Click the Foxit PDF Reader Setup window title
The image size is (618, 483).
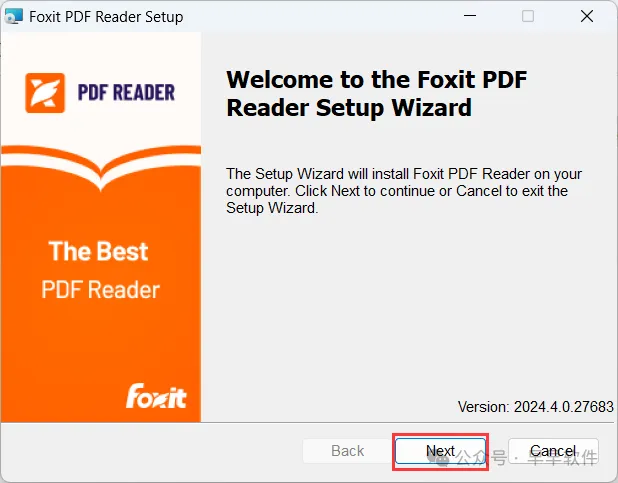click(106, 17)
